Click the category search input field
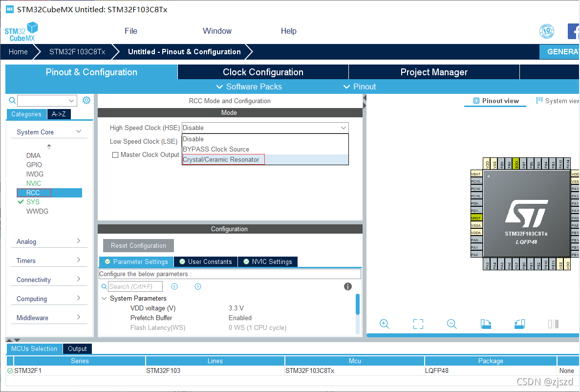 click(47, 101)
